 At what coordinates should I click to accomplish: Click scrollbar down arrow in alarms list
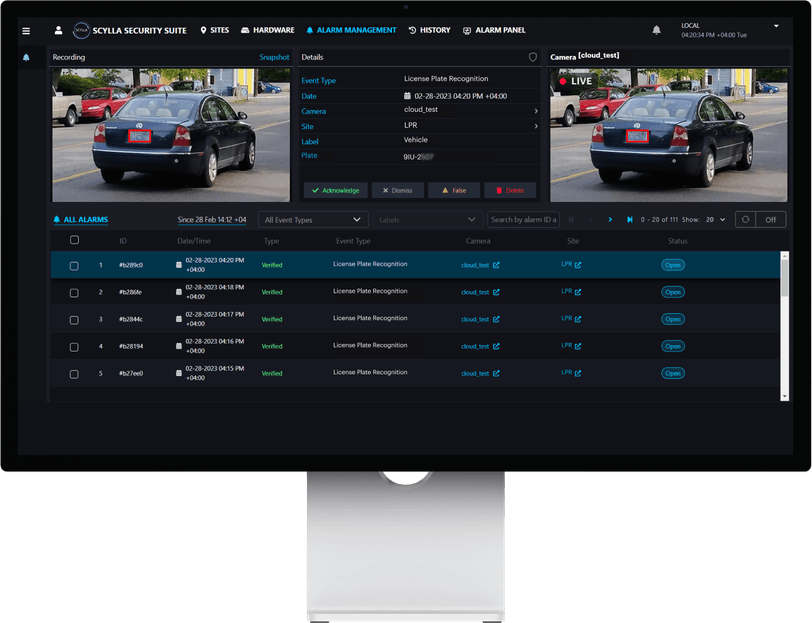785,396
